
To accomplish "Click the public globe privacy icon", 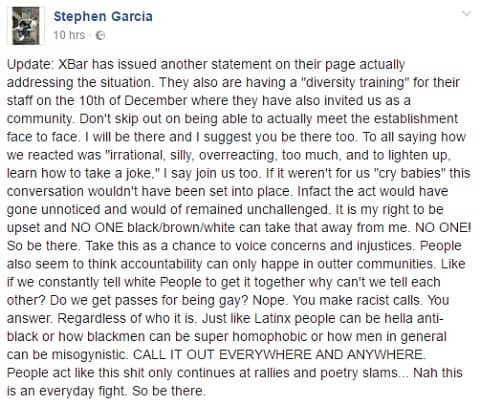I will point(100,35).
